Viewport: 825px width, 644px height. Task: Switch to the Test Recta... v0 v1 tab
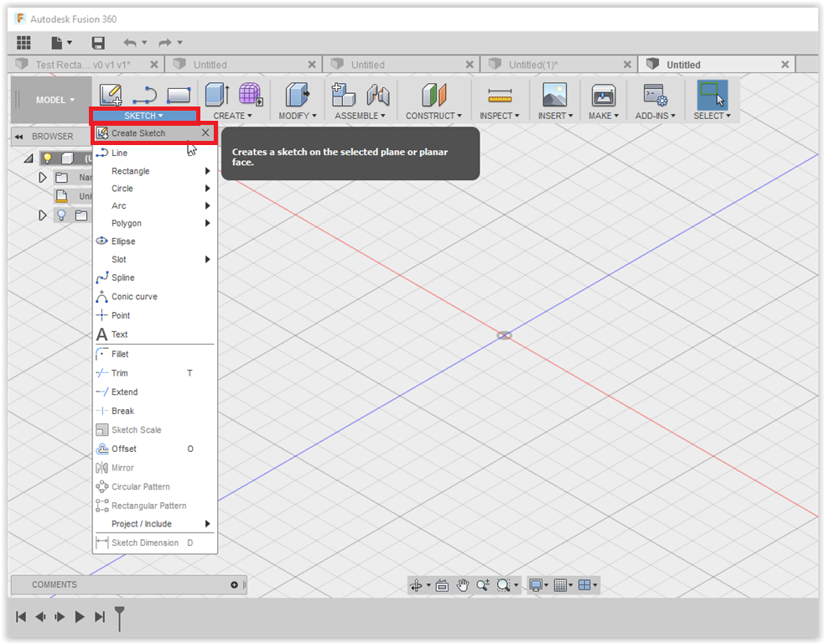[x=82, y=65]
